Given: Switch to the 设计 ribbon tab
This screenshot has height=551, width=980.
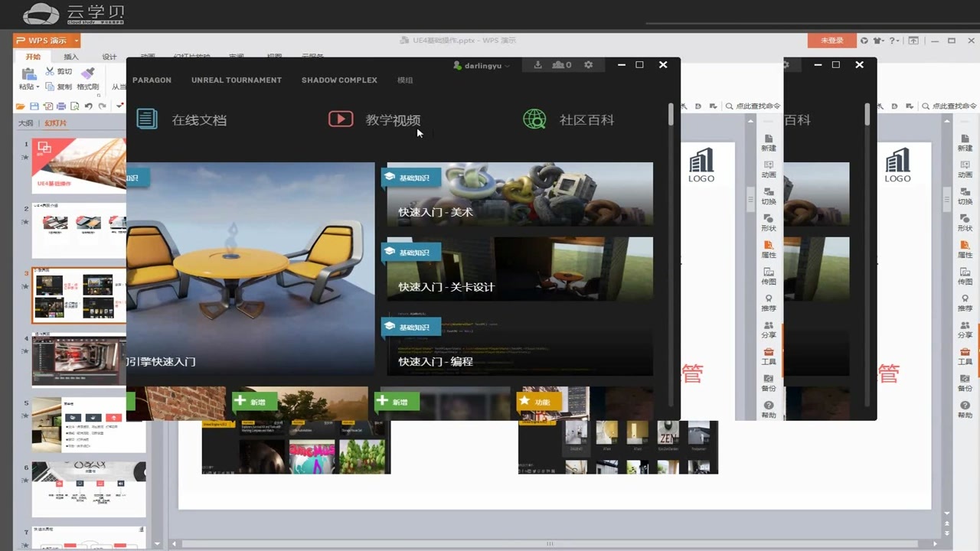Looking at the screenshot, I should click(109, 57).
